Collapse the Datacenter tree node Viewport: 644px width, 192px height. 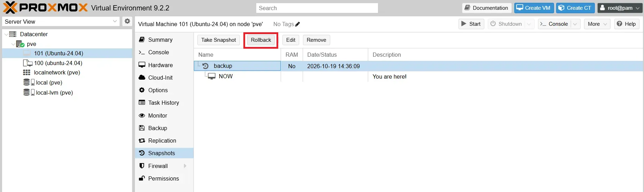tap(6, 34)
